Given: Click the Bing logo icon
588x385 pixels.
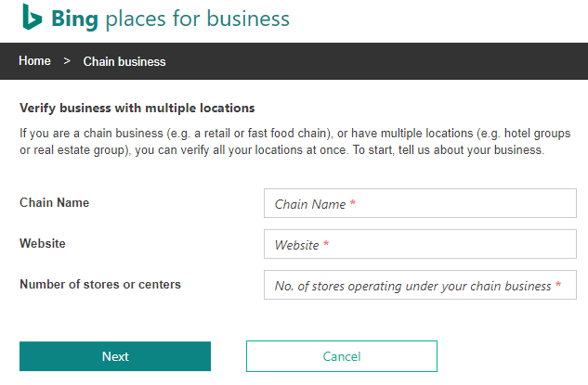Looking at the screenshot, I should (33, 19).
